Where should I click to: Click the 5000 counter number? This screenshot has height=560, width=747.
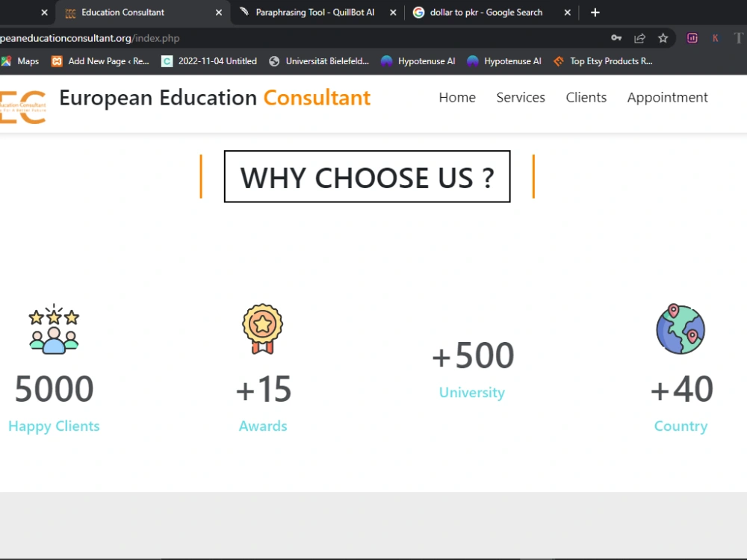pyautogui.click(x=54, y=388)
